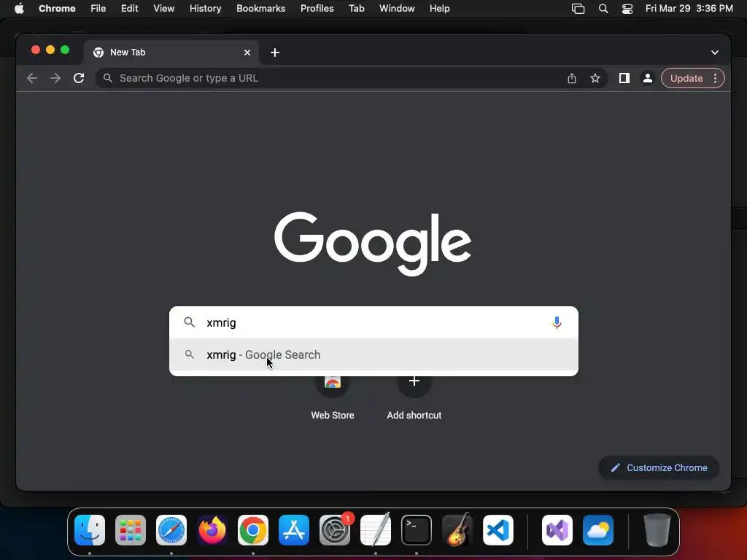
Task: Bookmark this tab with star icon
Action: click(595, 78)
